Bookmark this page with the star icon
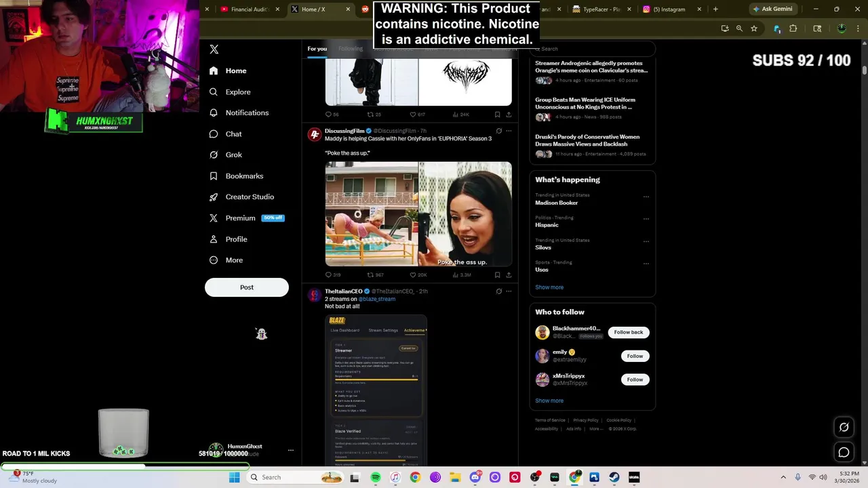 [x=754, y=28]
